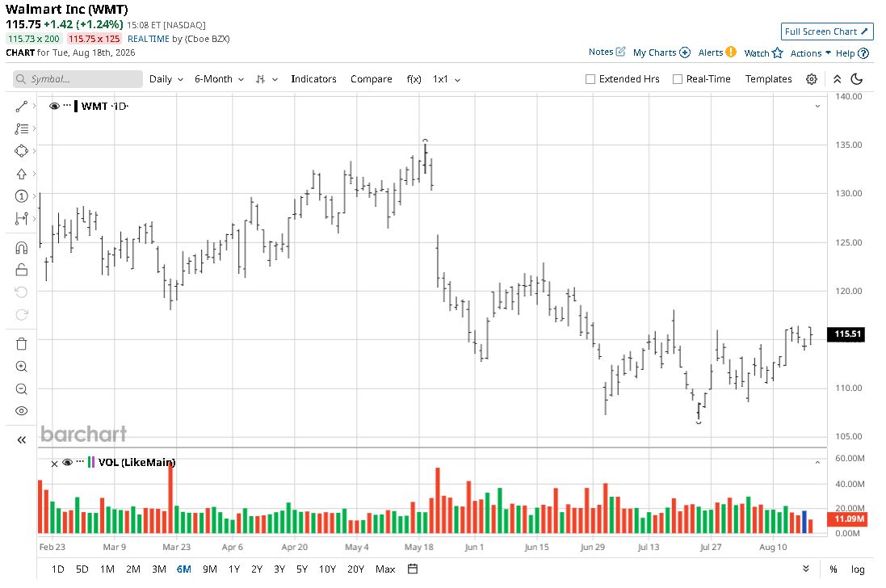Switch axis to log scale
This screenshot has height=588, width=886.
point(858,569)
